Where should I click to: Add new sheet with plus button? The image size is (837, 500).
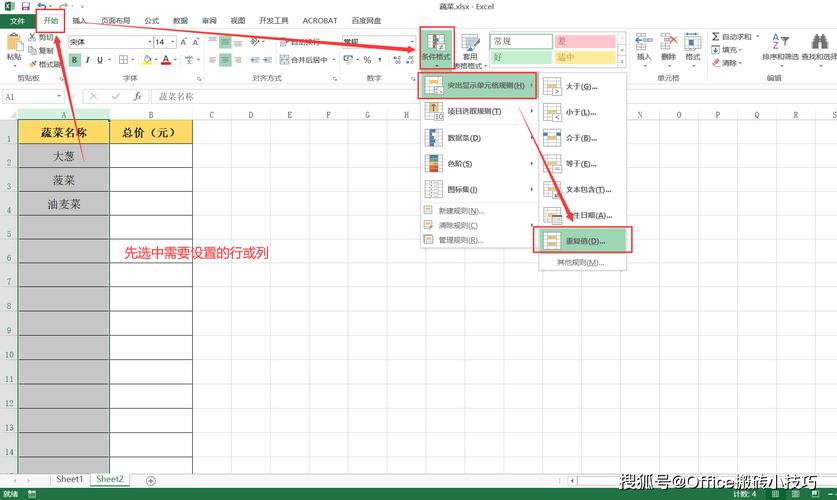[151, 480]
